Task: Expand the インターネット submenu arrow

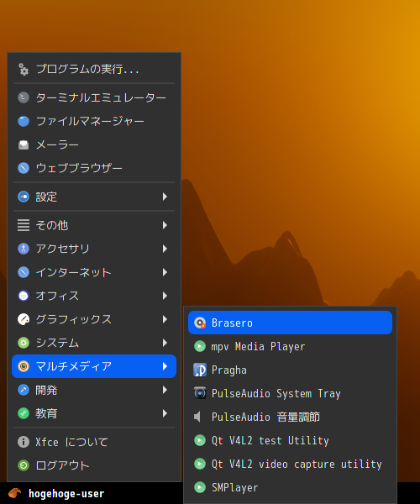Action: coord(165,272)
